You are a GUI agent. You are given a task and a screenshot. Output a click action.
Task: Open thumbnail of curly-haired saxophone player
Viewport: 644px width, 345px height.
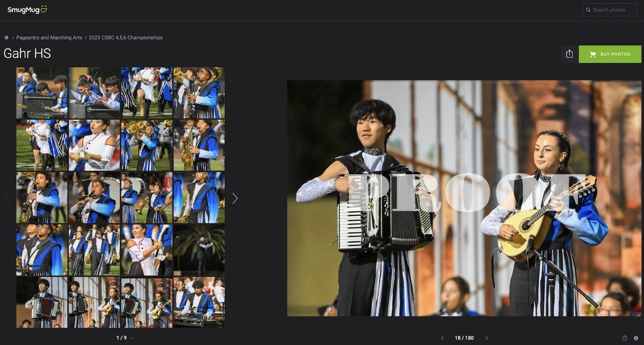42,198
